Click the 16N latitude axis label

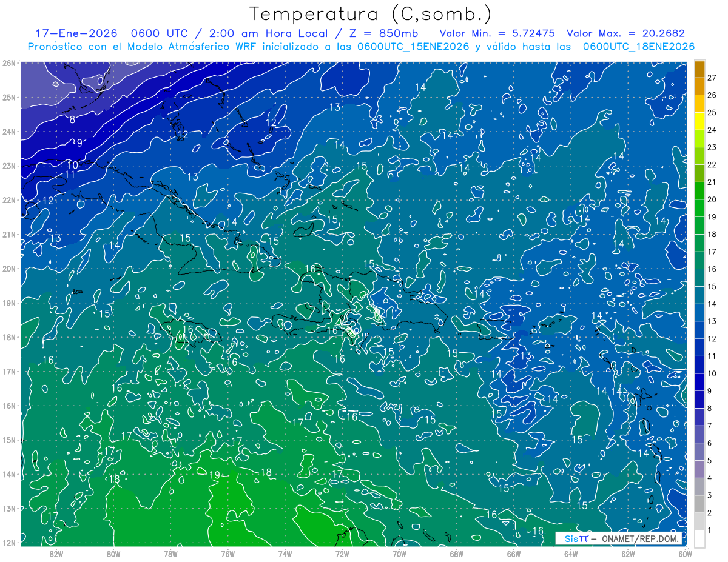(x=8, y=406)
